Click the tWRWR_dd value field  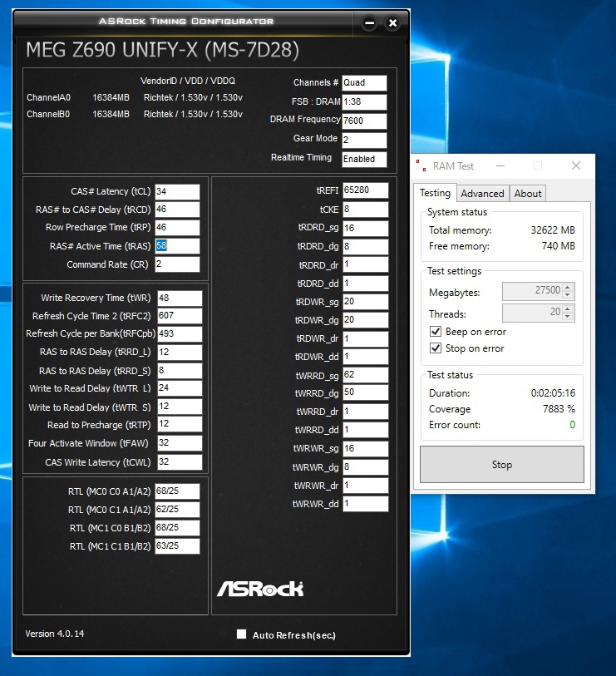pyautogui.click(x=366, y=504)
